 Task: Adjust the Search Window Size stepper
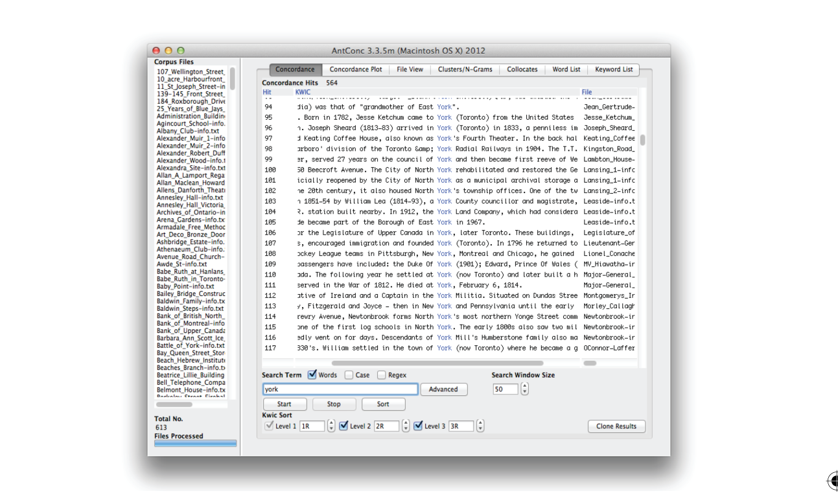pyautogui.click(x=525, y=389)
